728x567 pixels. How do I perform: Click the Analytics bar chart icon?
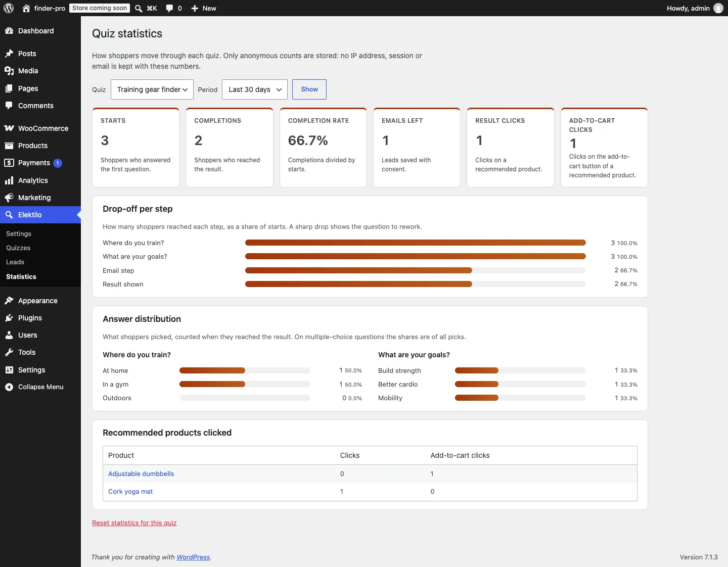click(9, 180)
